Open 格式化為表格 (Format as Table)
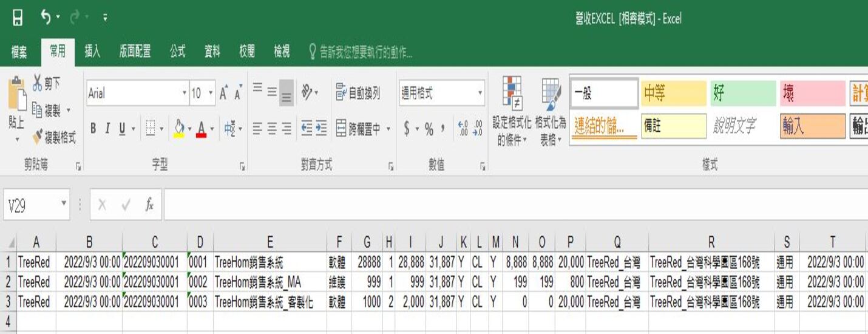Screen dimensions: 868x334 coord(551,112)
